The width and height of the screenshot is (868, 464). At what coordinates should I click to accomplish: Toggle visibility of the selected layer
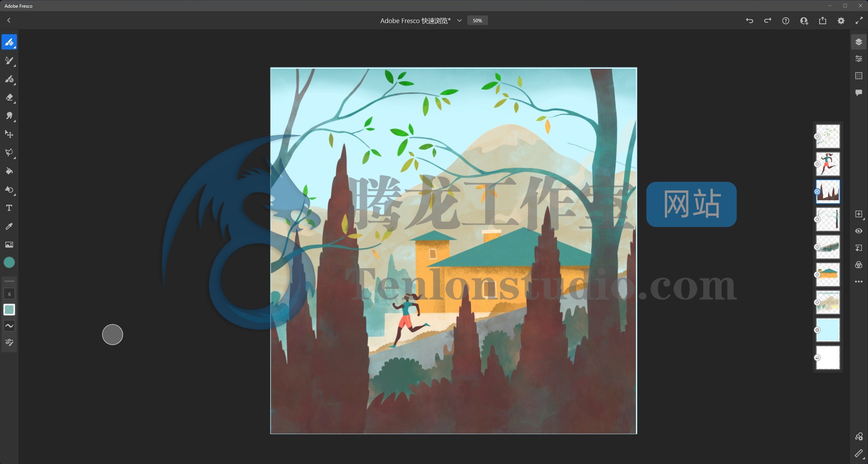(x=859, y=231)
